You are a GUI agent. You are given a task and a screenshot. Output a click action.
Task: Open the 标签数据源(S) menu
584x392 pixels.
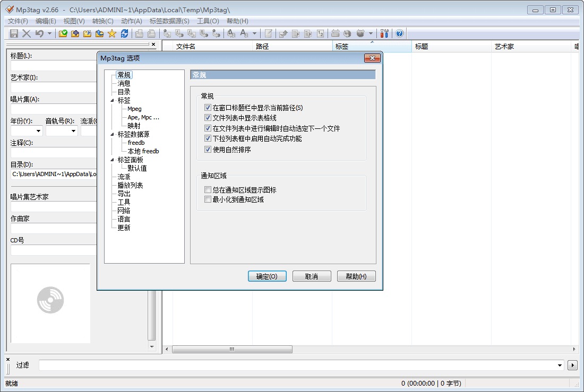pyautogui.click(x=169, y=21)
